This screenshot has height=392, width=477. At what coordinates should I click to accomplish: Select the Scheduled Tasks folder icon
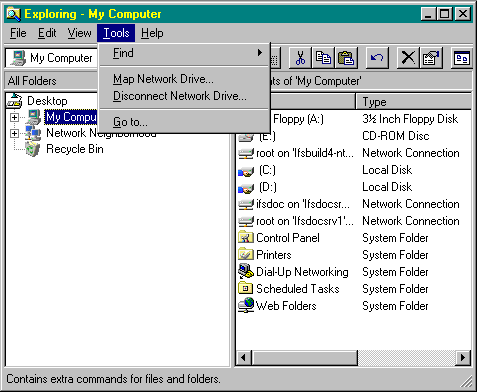[x=246, y=289]
